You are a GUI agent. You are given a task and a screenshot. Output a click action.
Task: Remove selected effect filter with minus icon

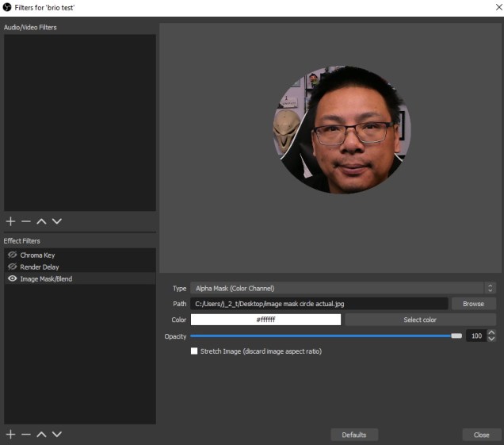25,434
